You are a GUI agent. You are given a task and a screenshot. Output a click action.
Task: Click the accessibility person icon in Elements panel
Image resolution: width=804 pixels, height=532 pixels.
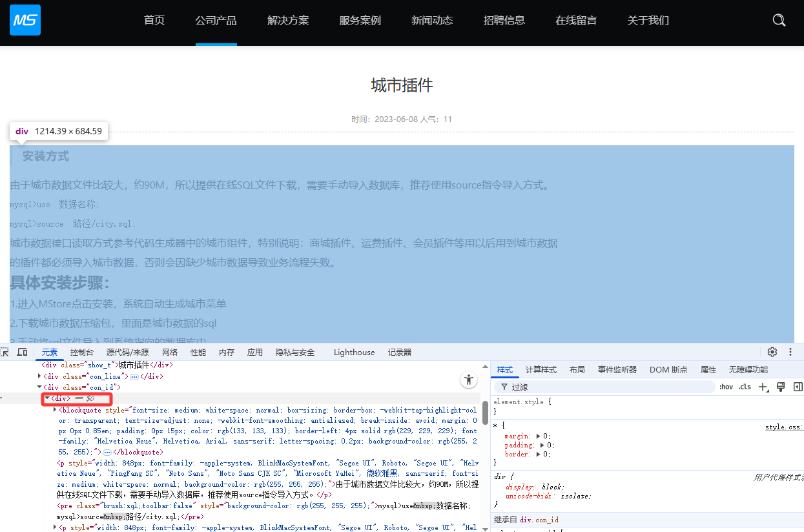tap(469, 380)
